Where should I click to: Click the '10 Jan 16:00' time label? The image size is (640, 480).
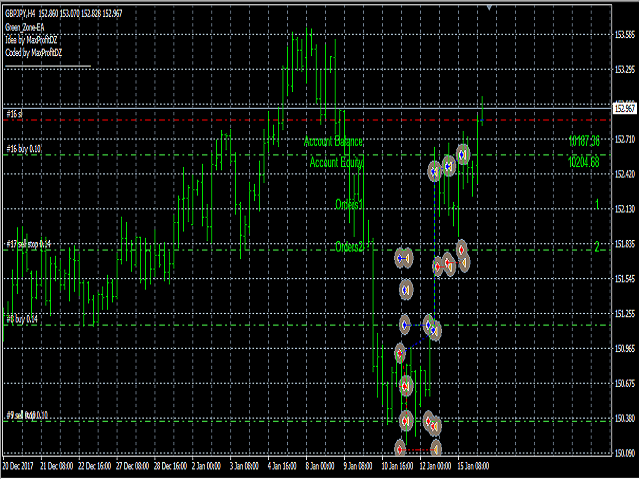397,466
